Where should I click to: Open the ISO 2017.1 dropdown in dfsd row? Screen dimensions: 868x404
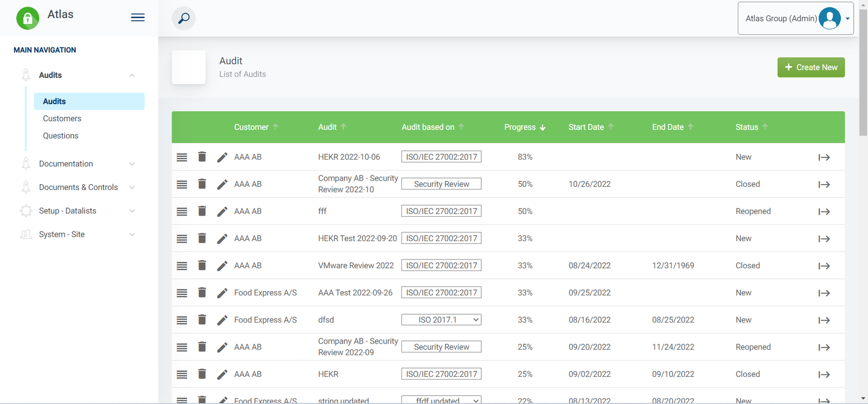pyautogui.click(x=441, y=320)
